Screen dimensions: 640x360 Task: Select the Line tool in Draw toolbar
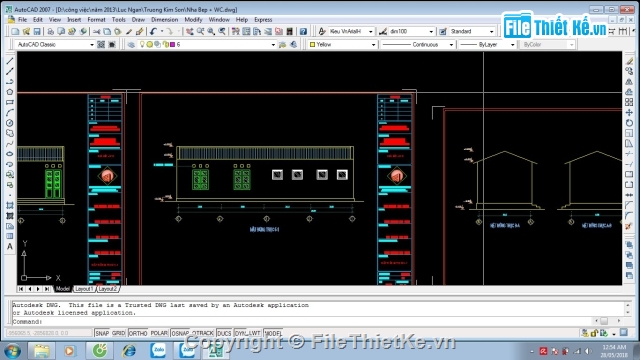click(10, 61)
